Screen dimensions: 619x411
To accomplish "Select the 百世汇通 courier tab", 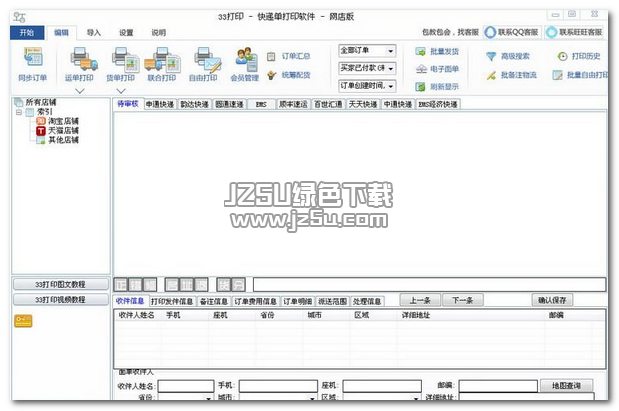I will click(328, 105).
